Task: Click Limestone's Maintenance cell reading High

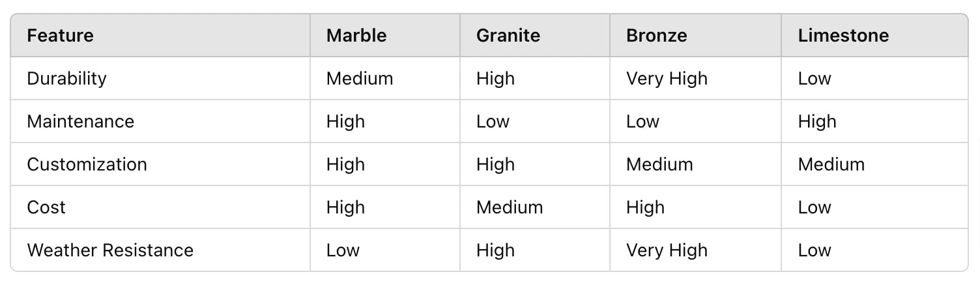Action: 817,122
